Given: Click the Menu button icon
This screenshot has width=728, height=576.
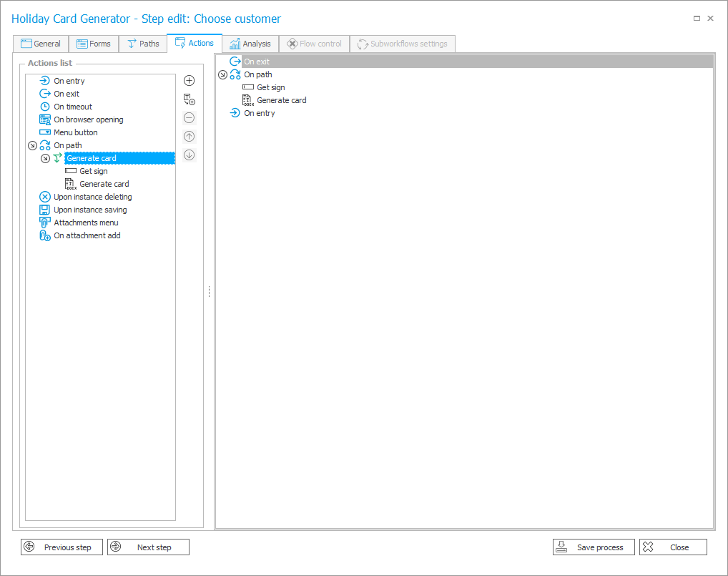Looking at the screenshot, I should tap(45, 132).
